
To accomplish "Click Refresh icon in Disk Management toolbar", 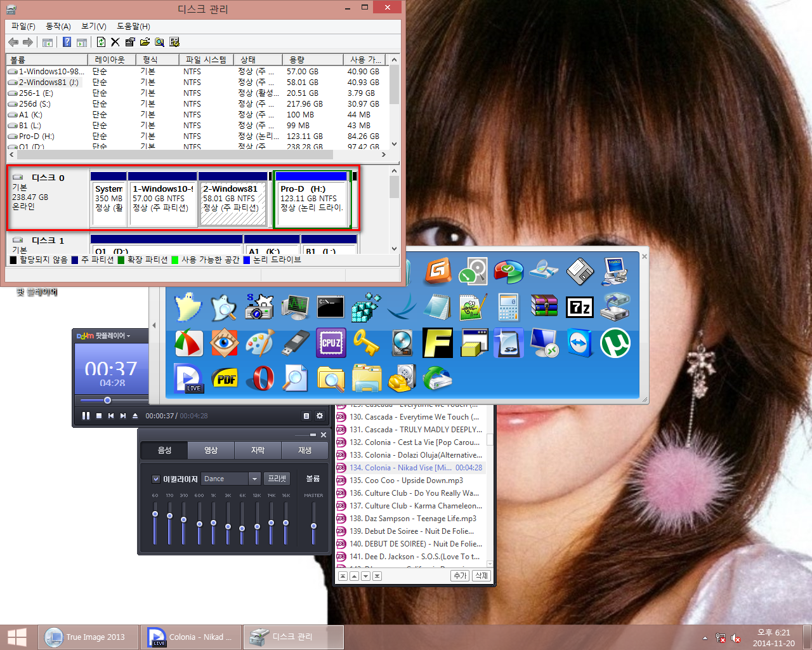I will (x=101, y=42).
